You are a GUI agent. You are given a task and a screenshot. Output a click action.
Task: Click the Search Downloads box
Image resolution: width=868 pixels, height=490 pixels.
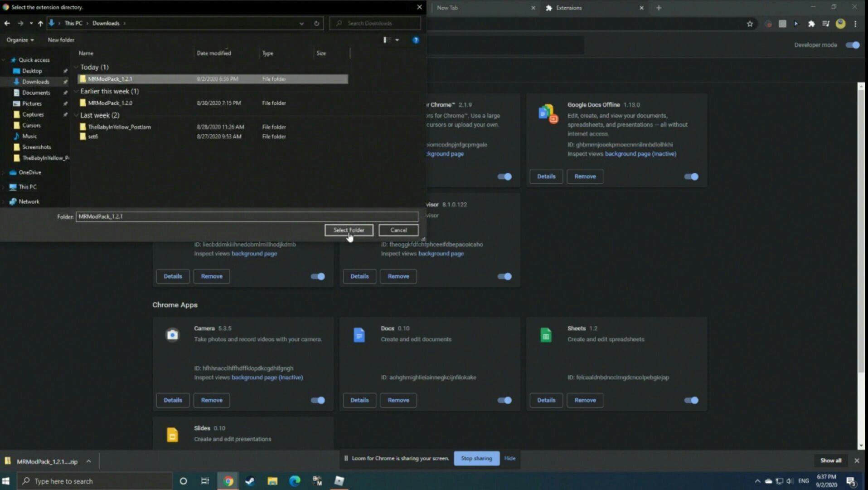coord(375,23)
